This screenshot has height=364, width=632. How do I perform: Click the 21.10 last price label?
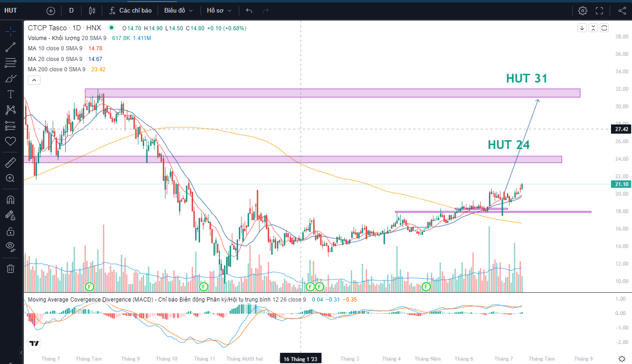click(x=620, y=184)
